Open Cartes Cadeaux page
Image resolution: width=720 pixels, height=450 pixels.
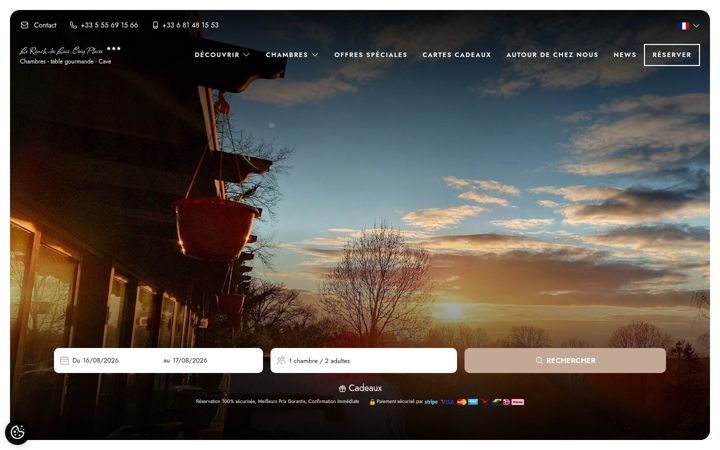pyautogui.click(x=456, y=55)
